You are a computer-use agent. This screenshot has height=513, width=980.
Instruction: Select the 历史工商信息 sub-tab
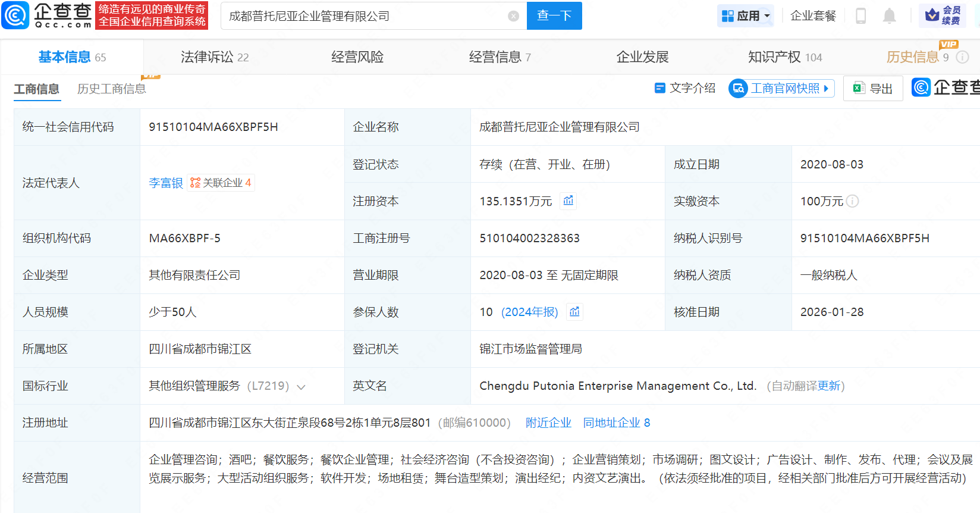[111, 89]
